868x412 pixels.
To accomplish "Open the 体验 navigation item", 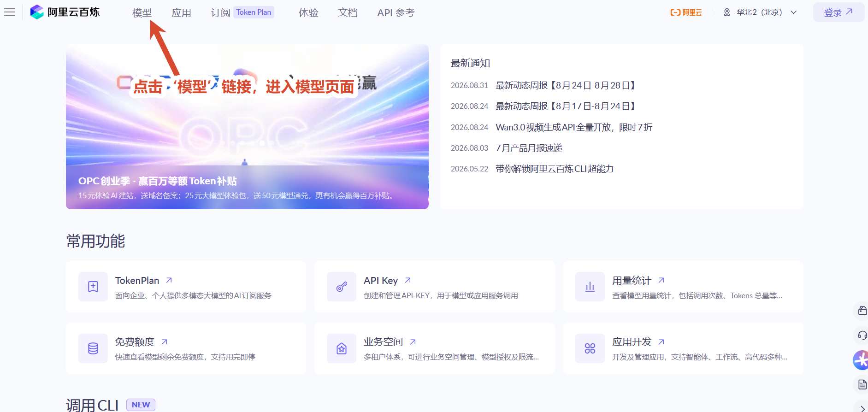I will (x=308, y=13).
